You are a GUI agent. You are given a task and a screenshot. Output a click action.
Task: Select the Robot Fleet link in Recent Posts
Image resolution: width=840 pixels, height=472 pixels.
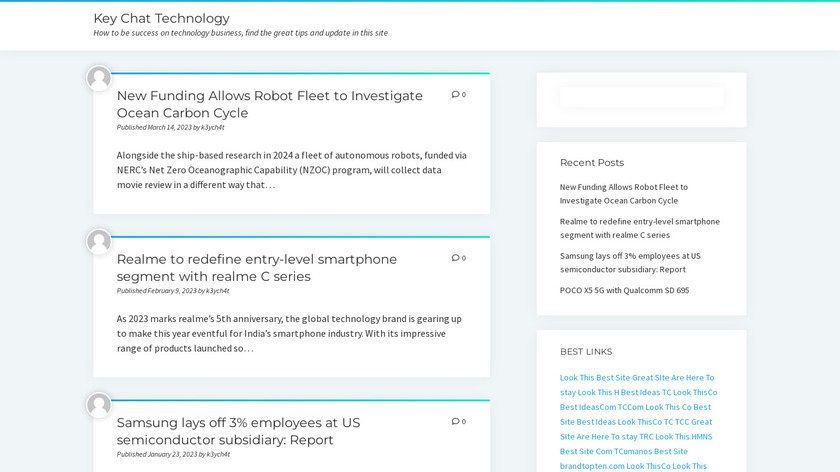coord(623,193)
